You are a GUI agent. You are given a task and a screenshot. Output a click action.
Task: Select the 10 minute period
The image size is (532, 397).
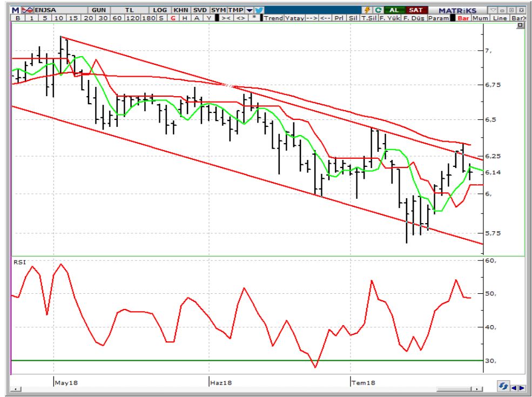[59, 18]
